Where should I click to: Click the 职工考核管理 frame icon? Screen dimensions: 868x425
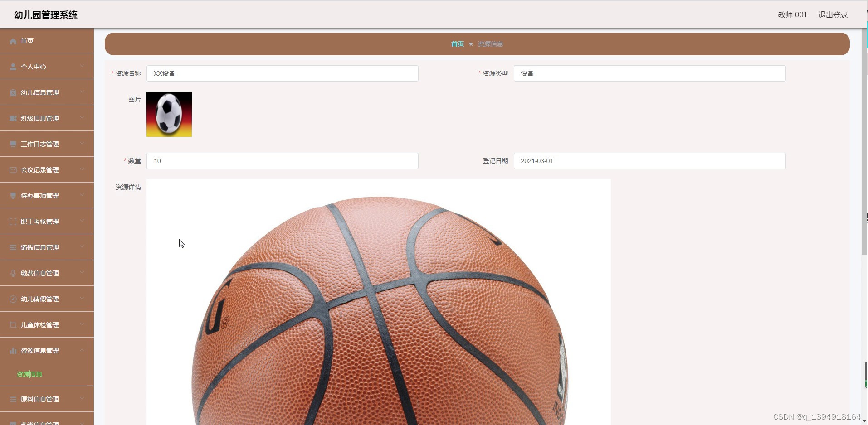click(x=13, y=222)
